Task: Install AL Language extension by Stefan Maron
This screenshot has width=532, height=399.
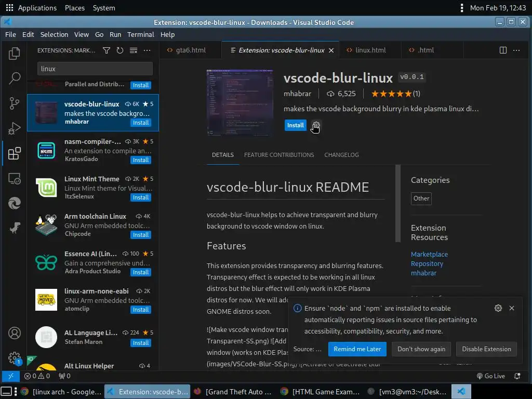Action: click(140, 343)
